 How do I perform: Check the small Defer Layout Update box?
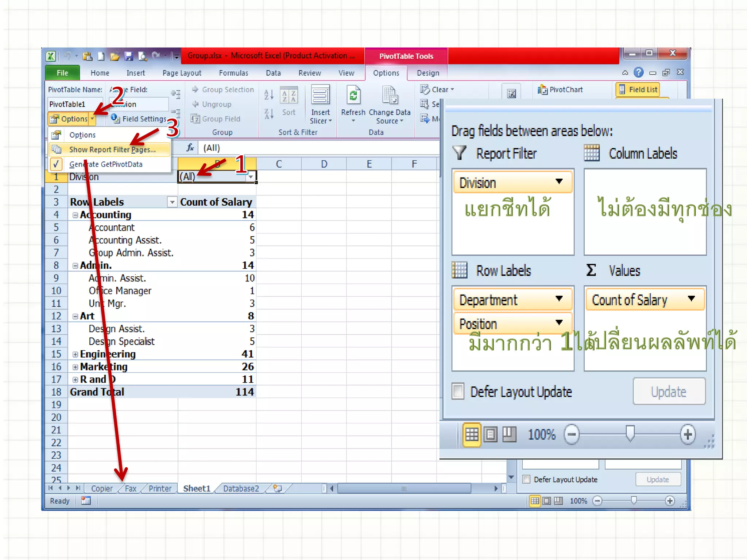point(526,479)
